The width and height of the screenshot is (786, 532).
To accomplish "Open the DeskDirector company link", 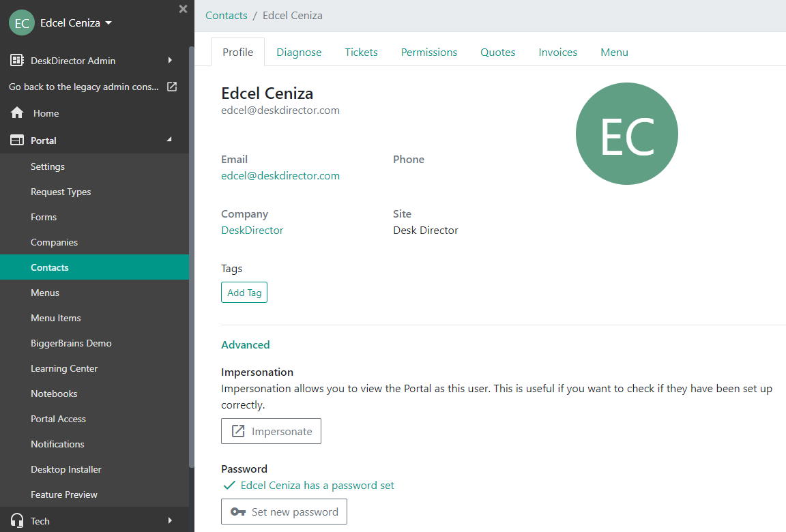I will [x=252, y=231].
